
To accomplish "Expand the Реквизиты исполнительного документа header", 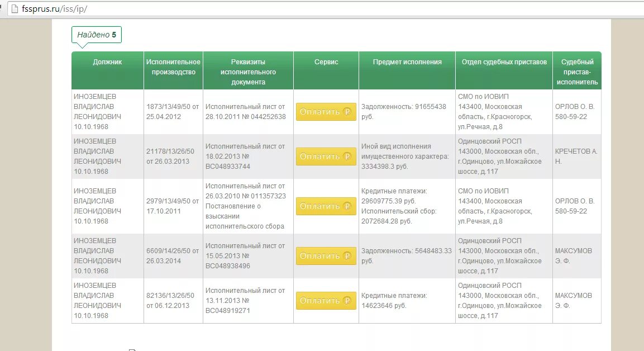I will tap(248, 70).
